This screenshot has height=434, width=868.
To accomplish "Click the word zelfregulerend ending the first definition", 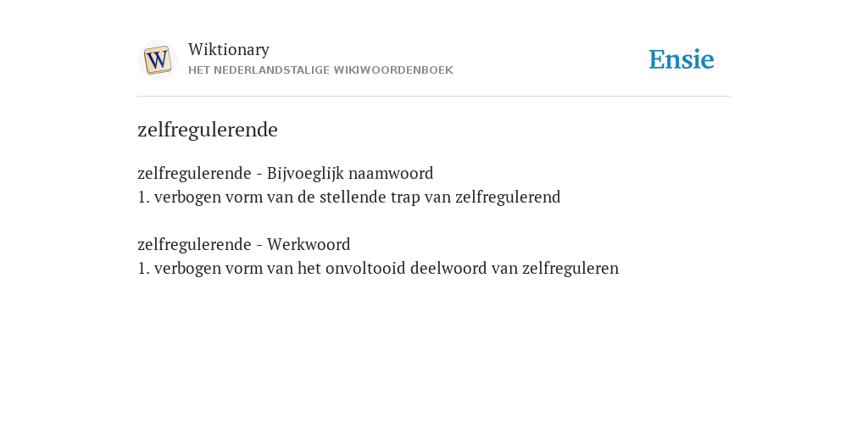I will (x=508, y=198).
